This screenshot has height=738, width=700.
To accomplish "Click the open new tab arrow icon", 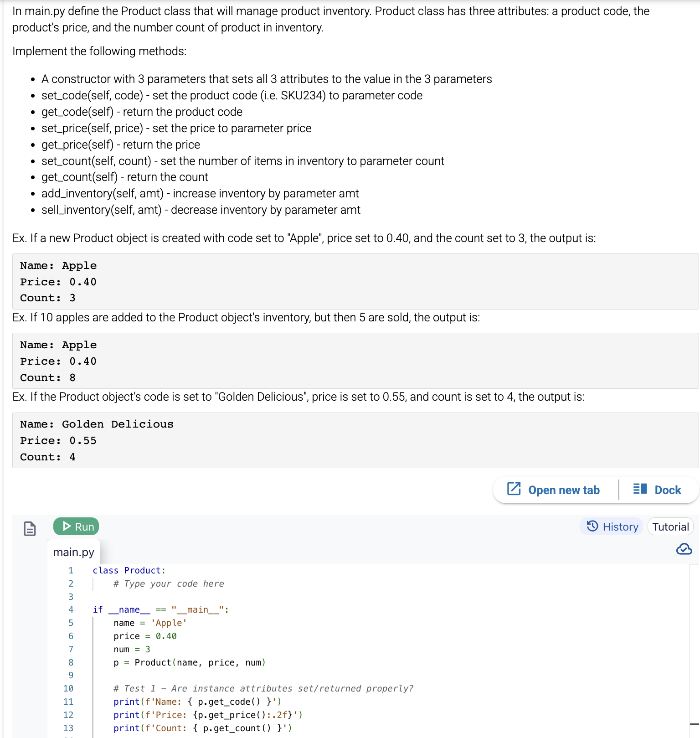I will [514, 489].
